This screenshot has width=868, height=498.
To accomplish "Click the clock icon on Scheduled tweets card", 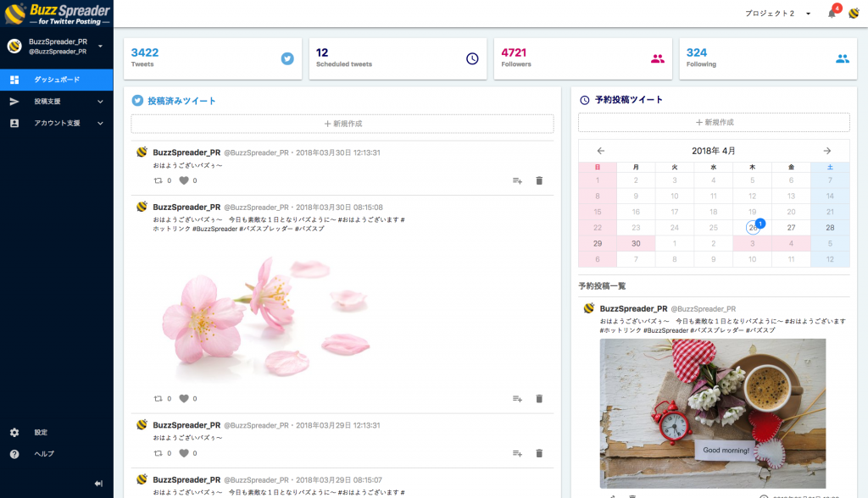I will coord(472,58).
